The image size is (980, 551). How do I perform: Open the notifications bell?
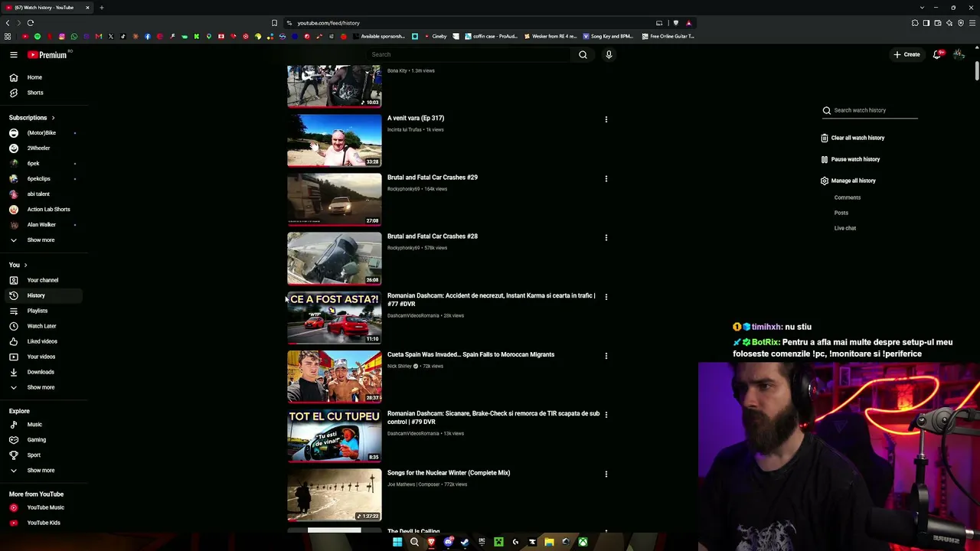click(x=937, y=54)
